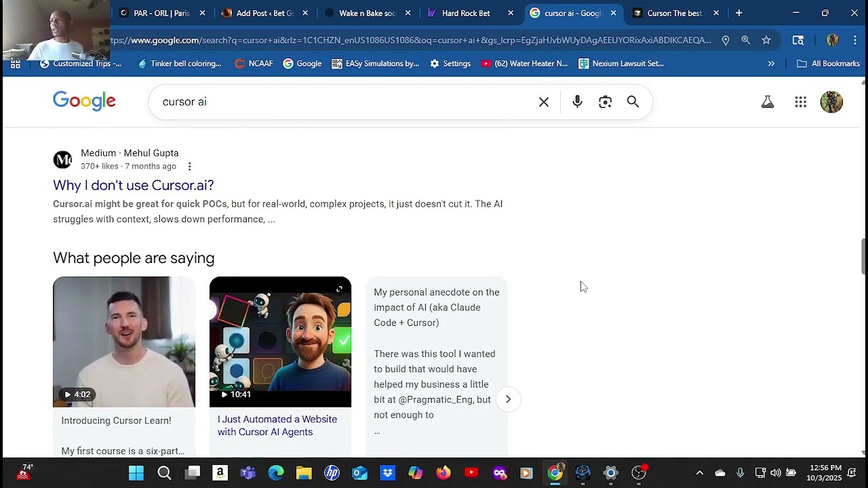Open 'Why I don't use Cursor.ai?' result

tap(134, 185)
